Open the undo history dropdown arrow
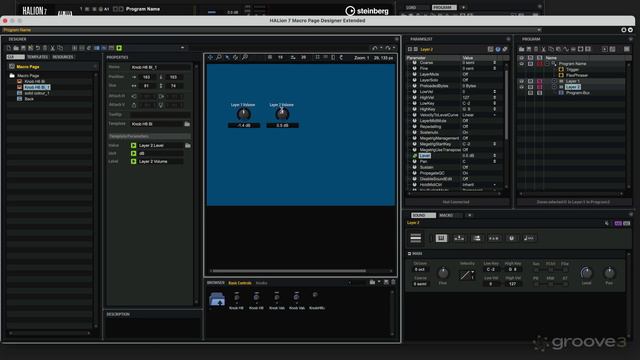The image size is (640, 360). pyautogui.click(x=381, y=48)
